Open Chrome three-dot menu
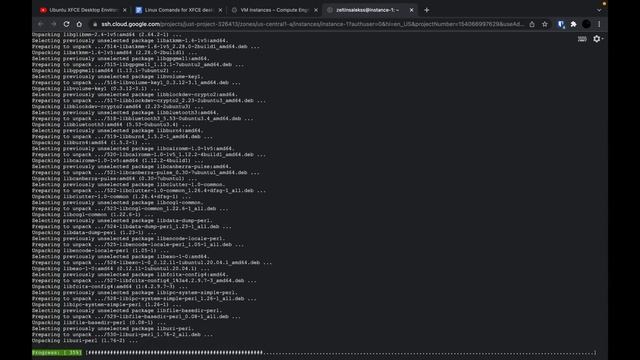The image size is (640, 360). click(599, 24)
